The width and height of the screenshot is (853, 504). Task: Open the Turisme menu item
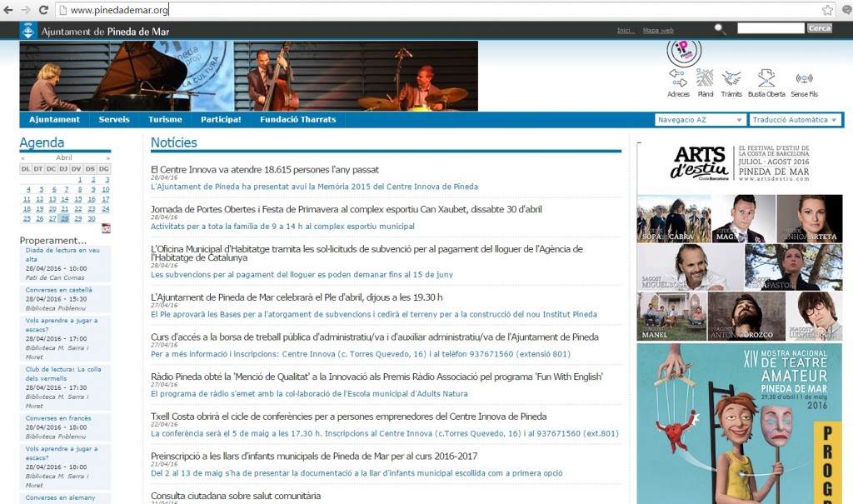[165, 119]
